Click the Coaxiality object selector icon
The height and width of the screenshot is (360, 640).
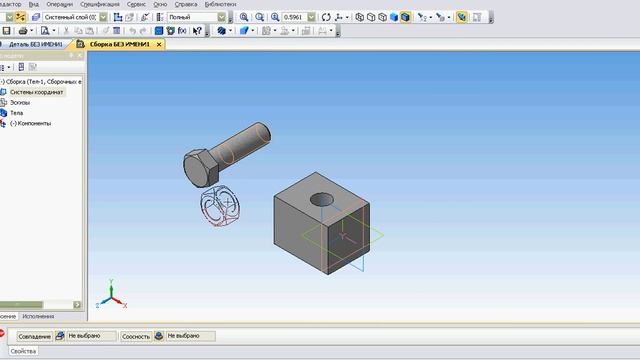click(x=159, y=336)
